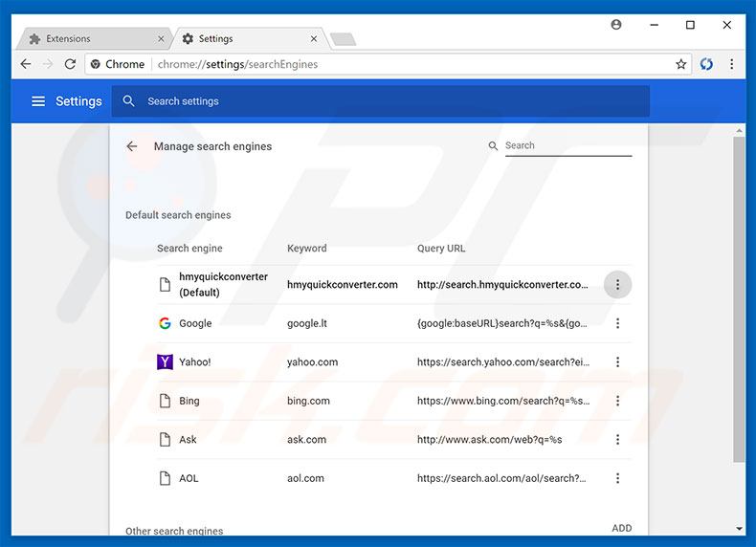Click the address bar URL
Viewport: 756px width, 547px height.
237,64
